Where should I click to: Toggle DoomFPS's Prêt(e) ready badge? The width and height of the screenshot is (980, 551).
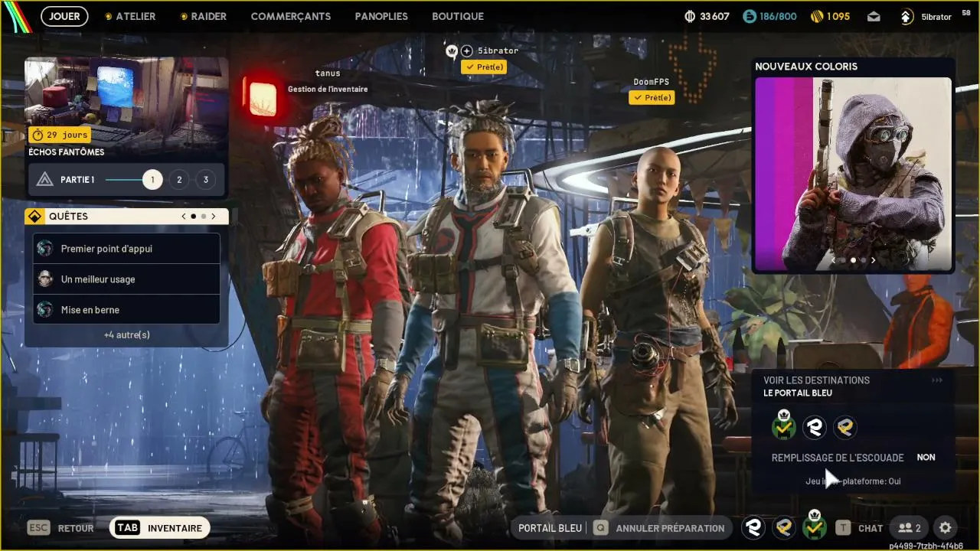click(652, 98)
